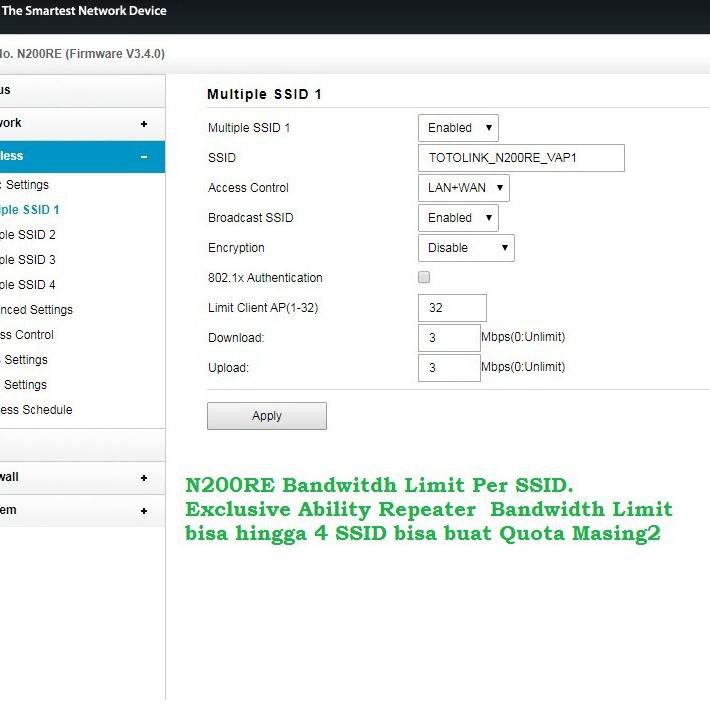Click the Upload Mbps limit field
This screenshot has width=710, height=710.
pyautogui.click(x=449, y=368)
